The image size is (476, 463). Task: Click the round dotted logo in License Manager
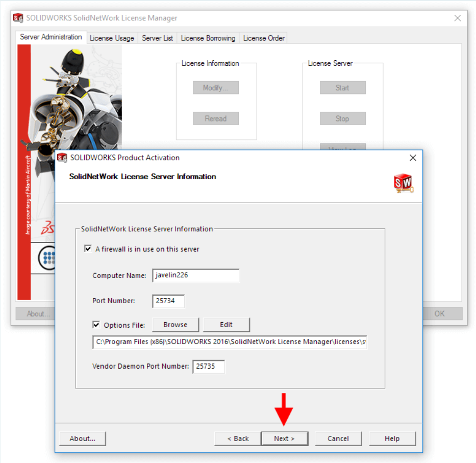(x=47, y=258)
